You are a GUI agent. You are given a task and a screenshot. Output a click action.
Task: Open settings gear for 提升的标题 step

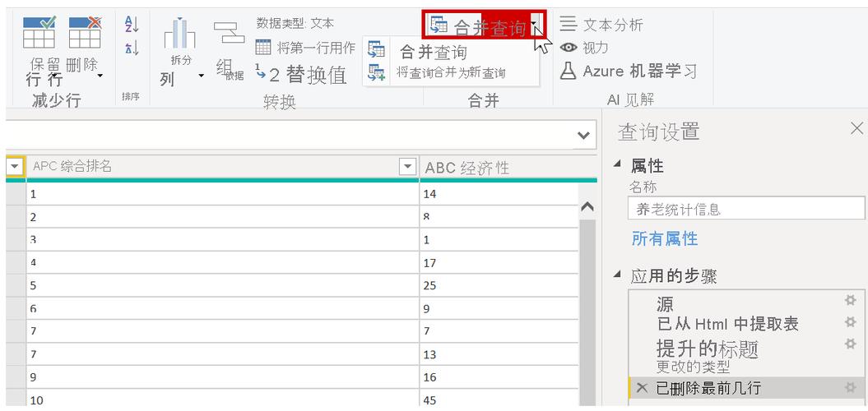click(x=850, y=344)
